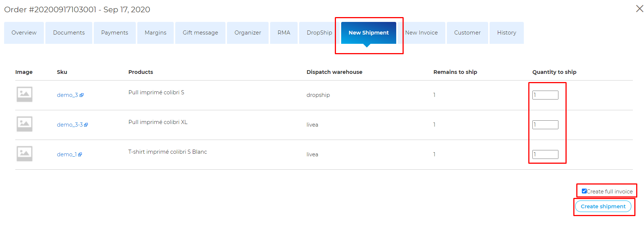
Task: Open external link icon next to demo_1
Action: [80, 154]
